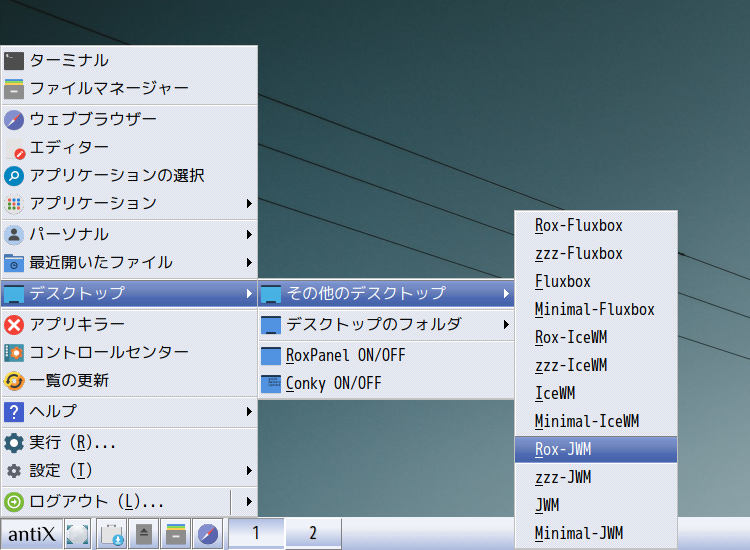Click the 実行 (R) gear icon
Screen dimensions: 750x550
tap(14, 443)
